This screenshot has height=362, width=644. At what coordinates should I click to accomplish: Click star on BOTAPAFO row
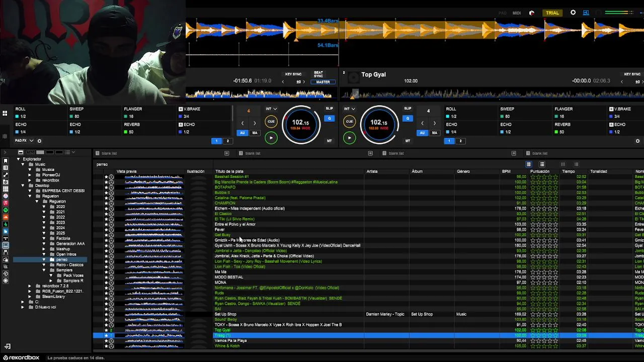point(106,187)
